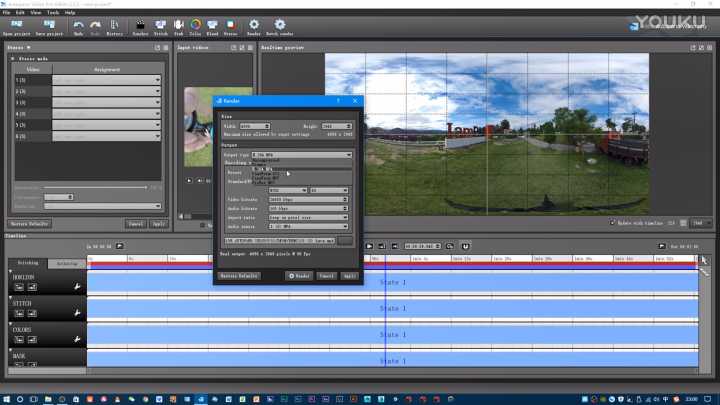This screenshot has height=405, width=720.
Task: Click the first keyframe icon on HORIZON track
Action: pyautogui.click(x=19, y=287)
